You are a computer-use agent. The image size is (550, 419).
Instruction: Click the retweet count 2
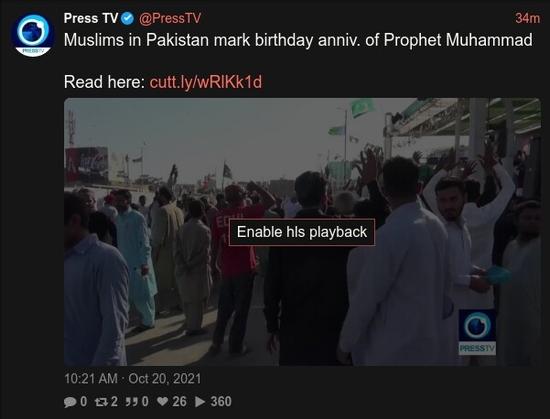114,402
